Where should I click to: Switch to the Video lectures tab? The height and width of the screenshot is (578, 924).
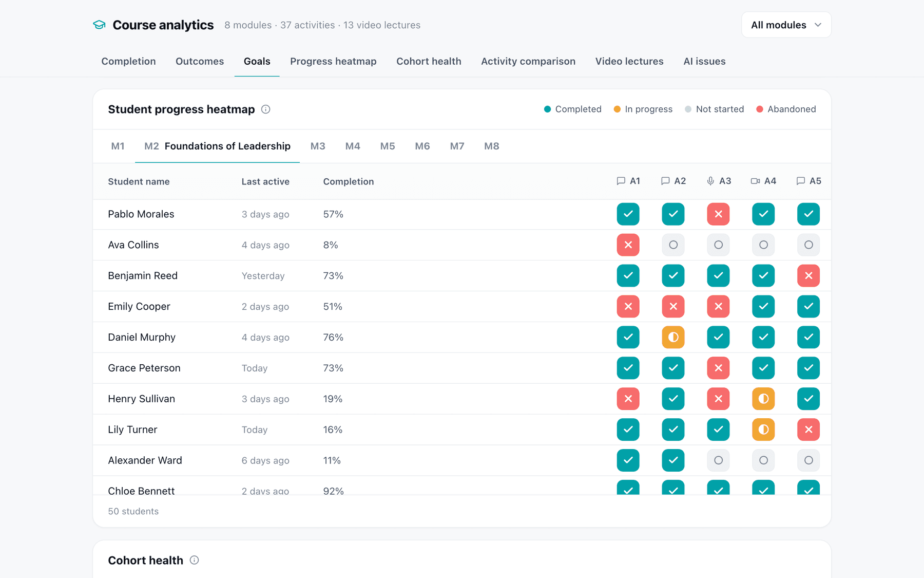tap(629, 61)
